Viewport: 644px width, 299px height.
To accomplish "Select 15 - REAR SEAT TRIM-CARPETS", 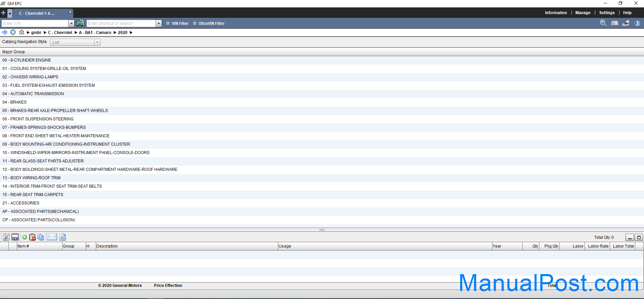I will tap(322, 195).
